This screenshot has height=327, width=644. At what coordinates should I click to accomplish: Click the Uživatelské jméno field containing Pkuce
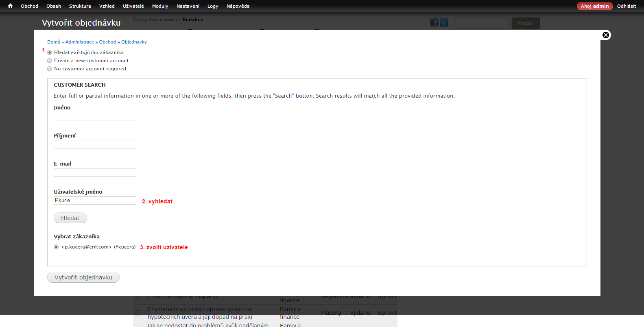(95, 201)
